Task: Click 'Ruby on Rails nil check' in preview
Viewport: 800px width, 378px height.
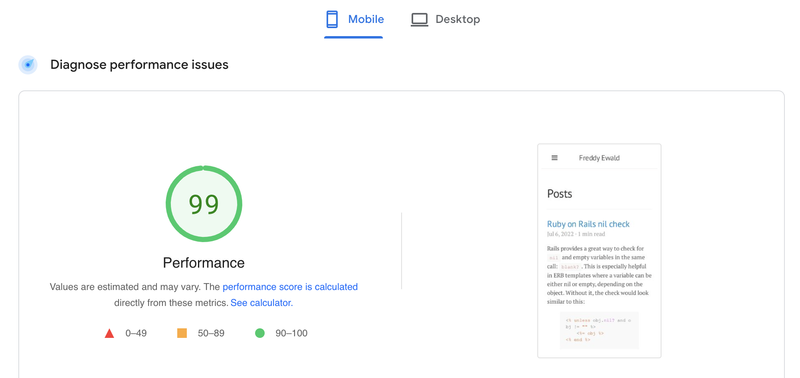Action: point(588,224)
